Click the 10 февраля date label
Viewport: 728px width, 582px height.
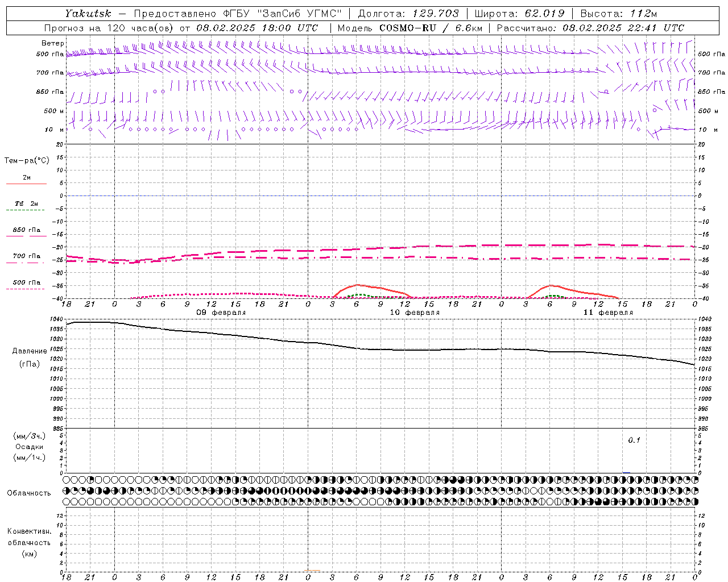(415, 313)
